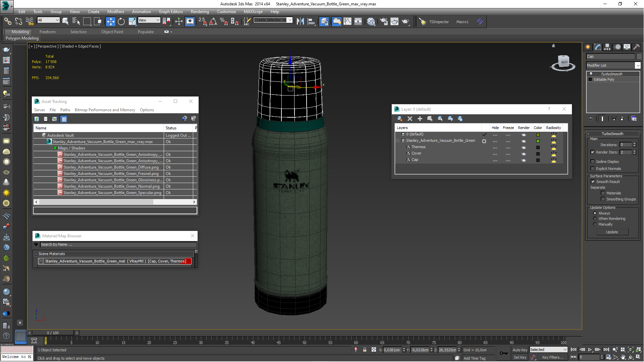Open the Curve Editor icon
The image size is (644, 362).
[x=347, y=21]
